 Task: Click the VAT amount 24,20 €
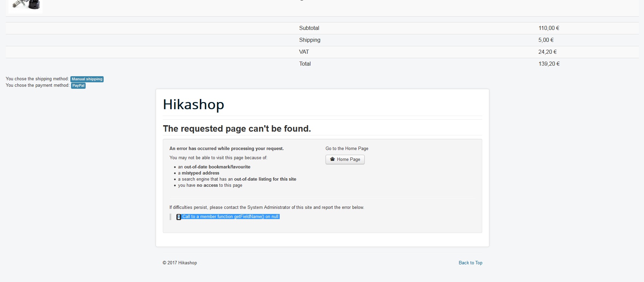point(547,52)
